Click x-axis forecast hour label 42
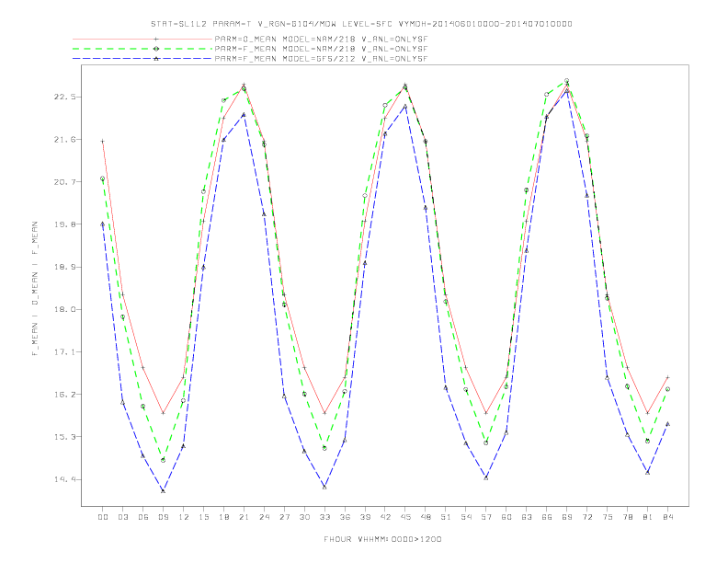 pos(385,517)
